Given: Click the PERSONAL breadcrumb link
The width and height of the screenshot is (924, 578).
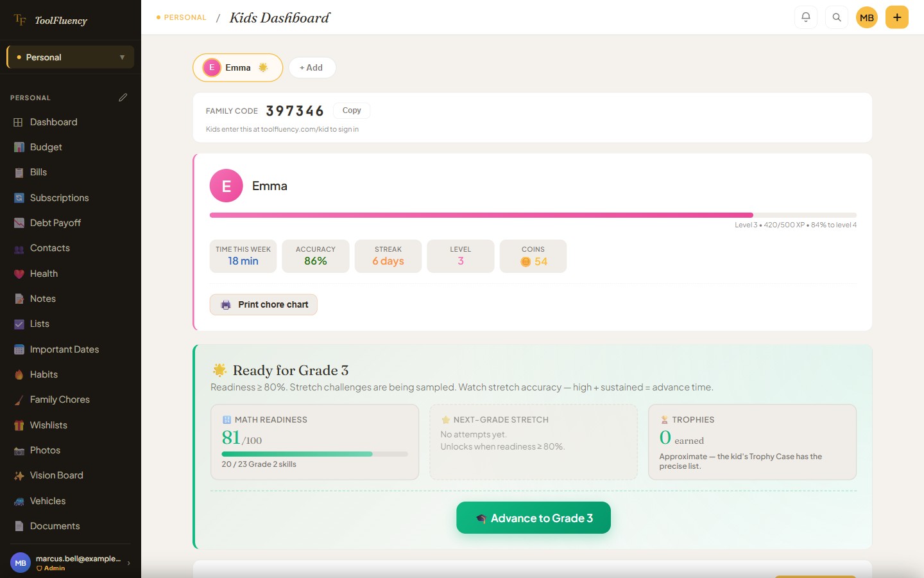Looking at the screenshot, I should pyautogui.click(x=182, y=17).
